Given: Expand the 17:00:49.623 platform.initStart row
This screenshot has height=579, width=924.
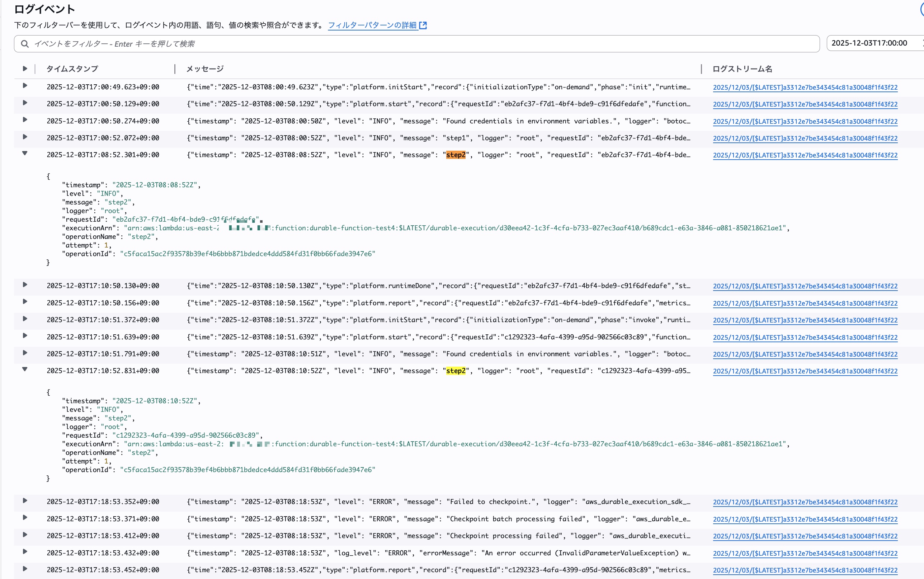Looking at the screenshot, I should [x=25, y=85].
